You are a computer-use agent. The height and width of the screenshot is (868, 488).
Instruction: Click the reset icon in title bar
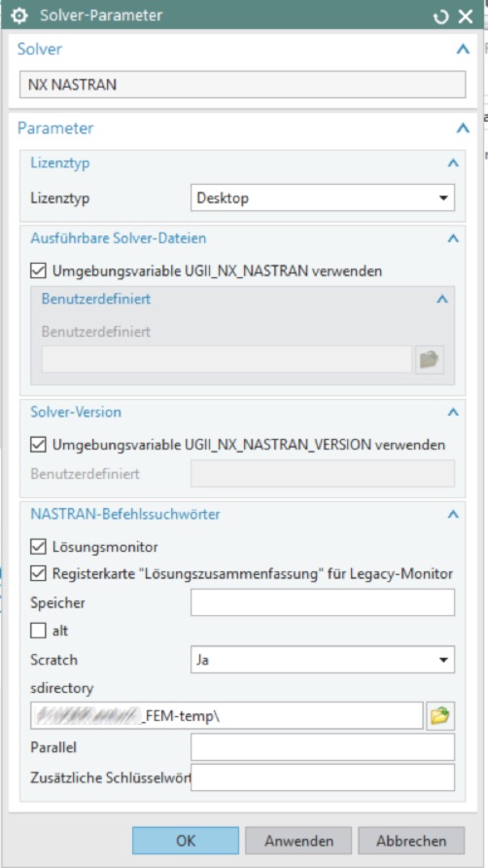click(441, 16)
